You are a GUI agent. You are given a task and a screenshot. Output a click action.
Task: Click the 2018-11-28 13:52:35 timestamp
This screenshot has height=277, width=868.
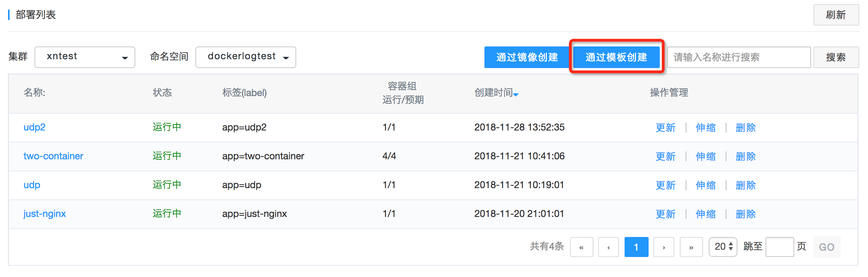[x=519, y=127]
